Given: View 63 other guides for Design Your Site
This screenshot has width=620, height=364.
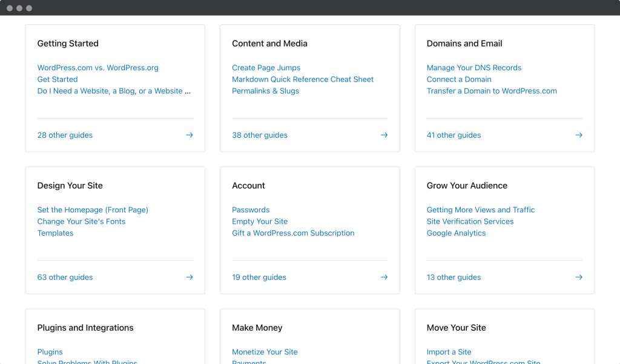Looking at the screenshot, I should 65,278.
